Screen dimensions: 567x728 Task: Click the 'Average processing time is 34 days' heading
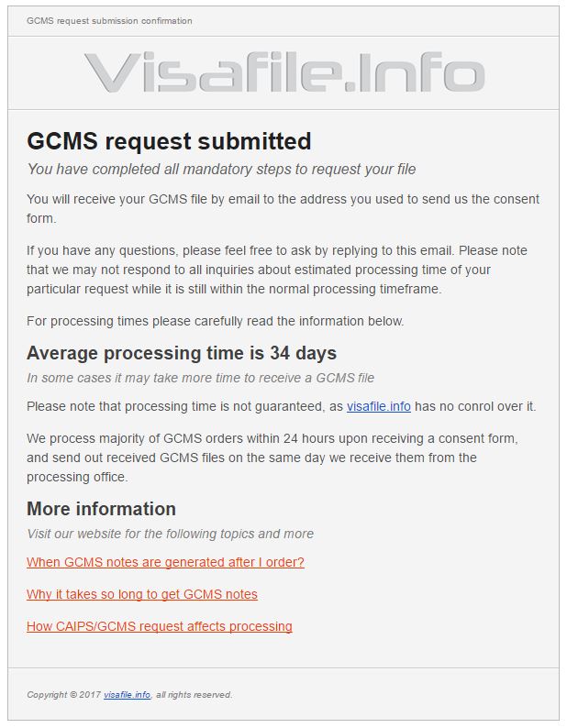pyautogui.click(x=182, y=353)
